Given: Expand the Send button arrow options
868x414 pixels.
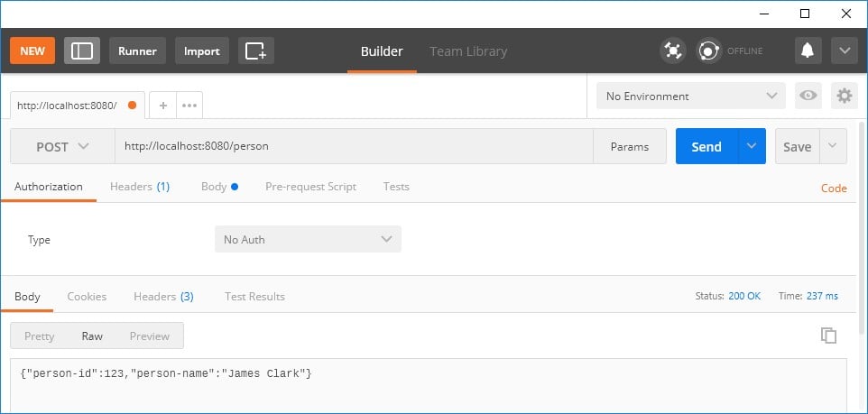Looking at the screenshot, I should (752, 146).
